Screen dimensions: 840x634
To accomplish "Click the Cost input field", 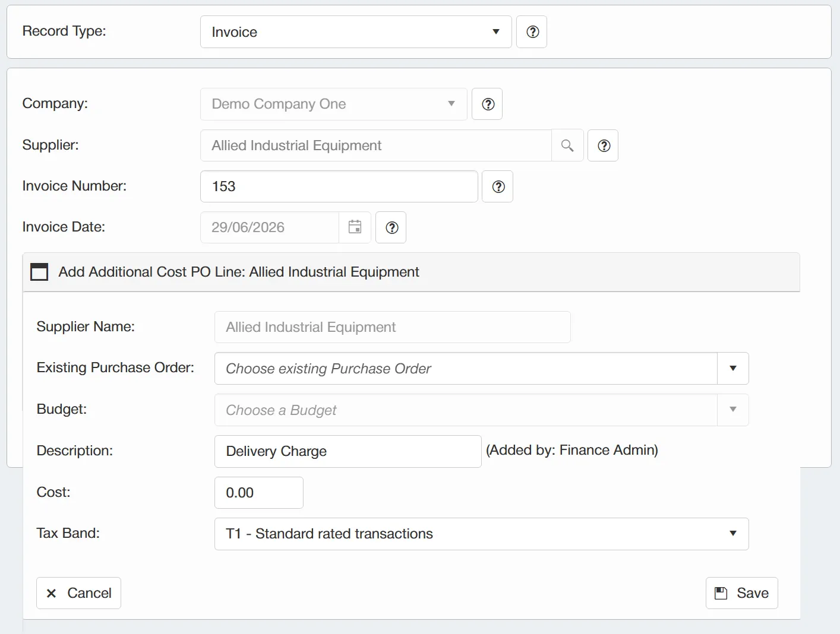I will 259,493.
